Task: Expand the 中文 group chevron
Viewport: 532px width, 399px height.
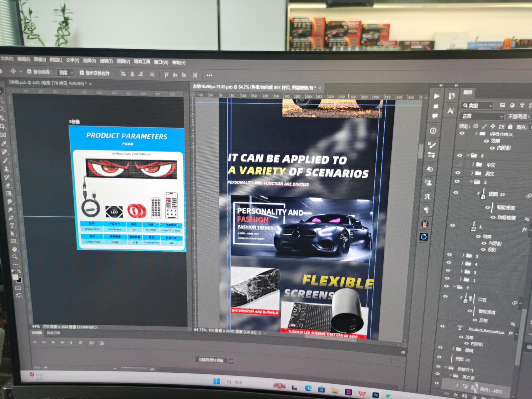Action: coord(473,164)
